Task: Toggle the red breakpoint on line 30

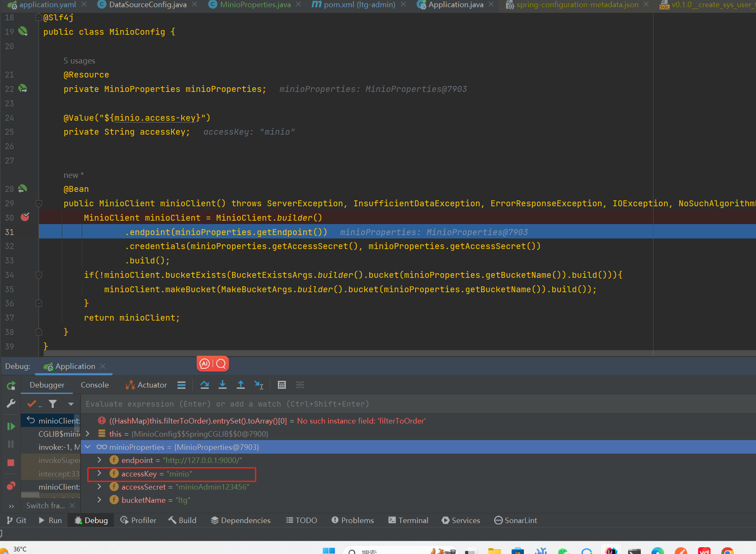Action: click(x=25, y=217)
